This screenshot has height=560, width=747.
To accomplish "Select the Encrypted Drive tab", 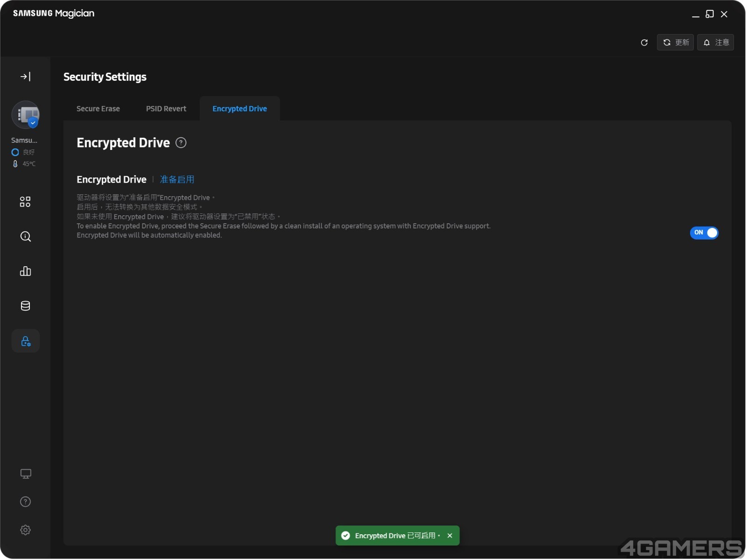I will (240, 109).
